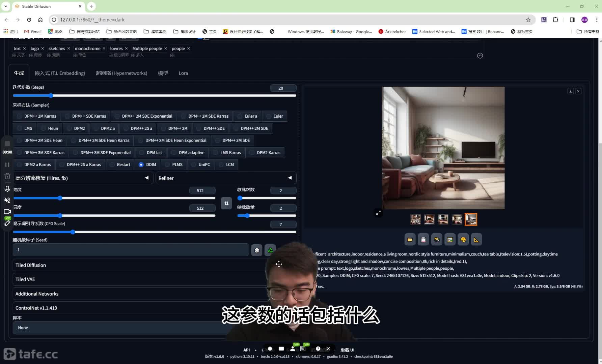
Task: Select DPM++ 2M Karras sampler
Action: (x=36, y=116)
